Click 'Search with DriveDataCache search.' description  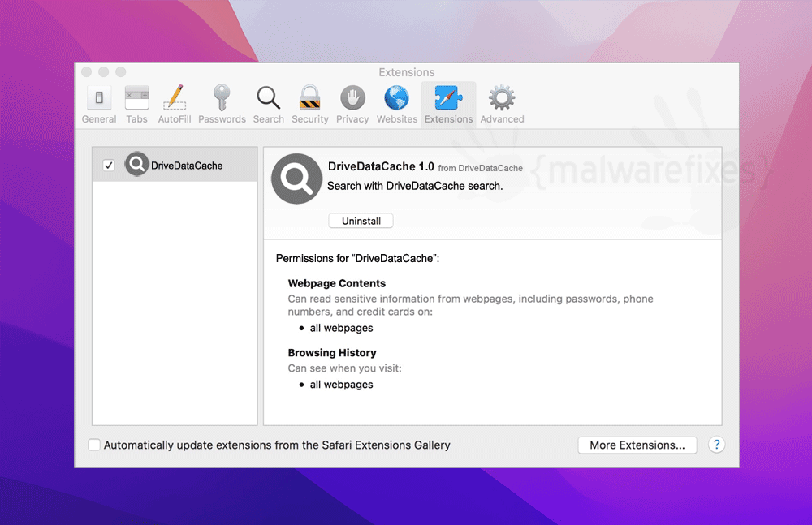415,186
